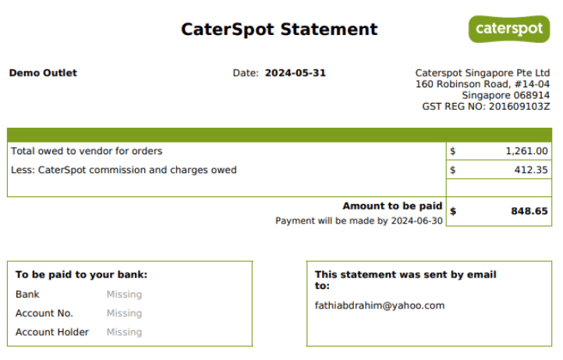This screenshot has height=360, width=563.
Task: Click the fathiabdrahim@yahoo.com email address
Action: point(380,305)
